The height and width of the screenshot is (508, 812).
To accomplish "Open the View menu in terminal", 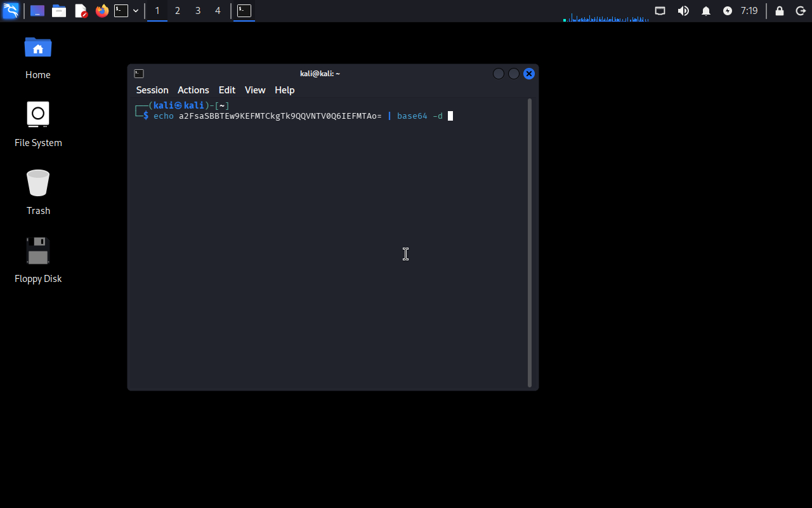I will [255, 90].
